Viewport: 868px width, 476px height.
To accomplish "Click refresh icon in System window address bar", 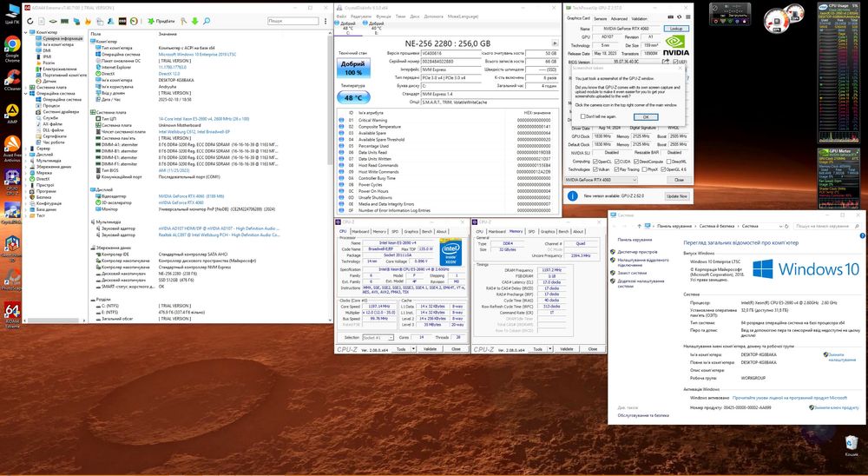I will tap(786, 226).
